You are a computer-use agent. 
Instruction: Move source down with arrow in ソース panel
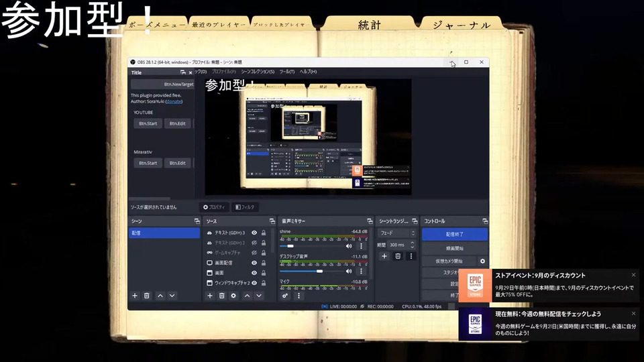point(259,296)
